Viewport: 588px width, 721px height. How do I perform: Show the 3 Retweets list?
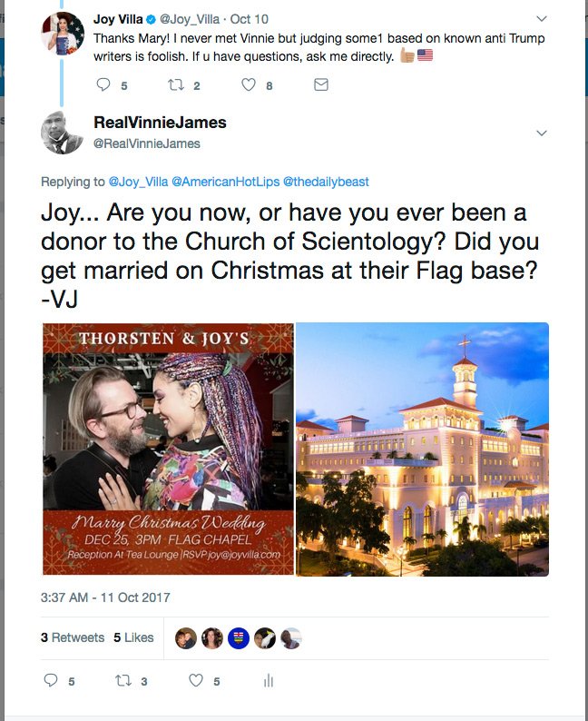73,637
